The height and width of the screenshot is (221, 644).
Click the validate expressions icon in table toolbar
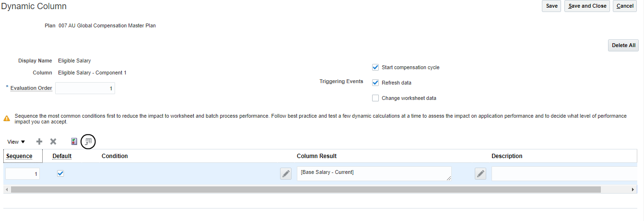(74, 142)
